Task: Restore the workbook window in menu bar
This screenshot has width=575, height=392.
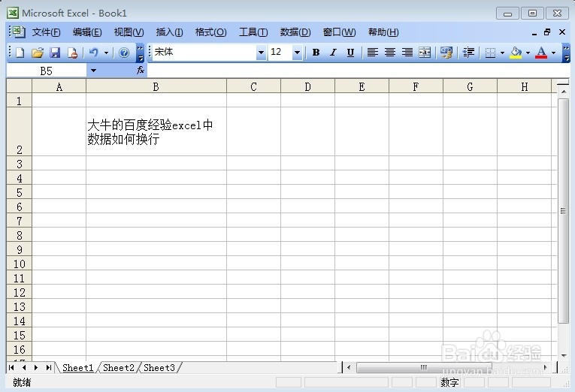Action: click(547, 32)
